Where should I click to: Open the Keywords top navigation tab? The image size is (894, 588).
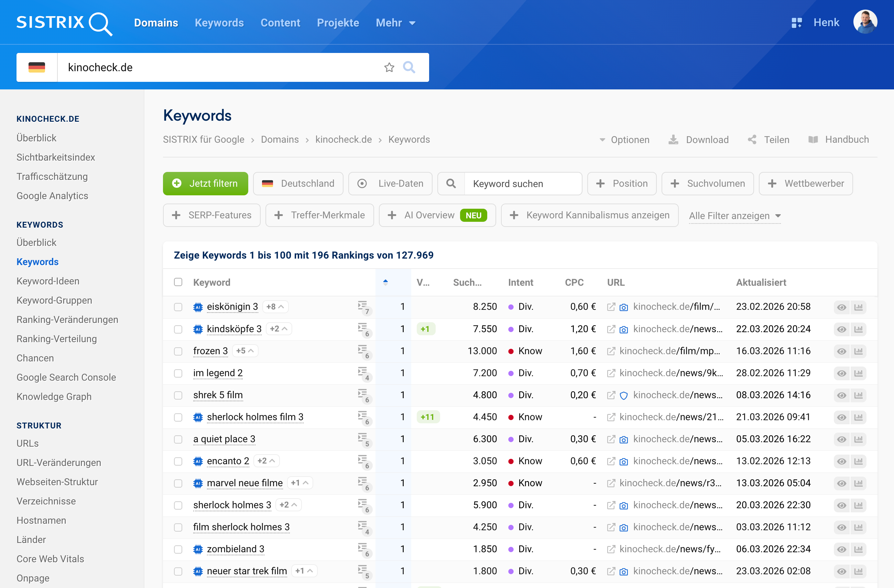coord(219,23)
